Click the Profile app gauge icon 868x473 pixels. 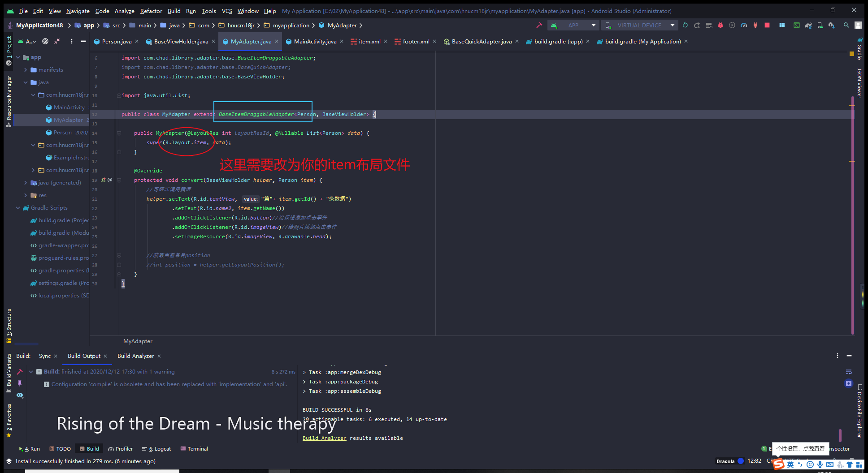[744, 25]
